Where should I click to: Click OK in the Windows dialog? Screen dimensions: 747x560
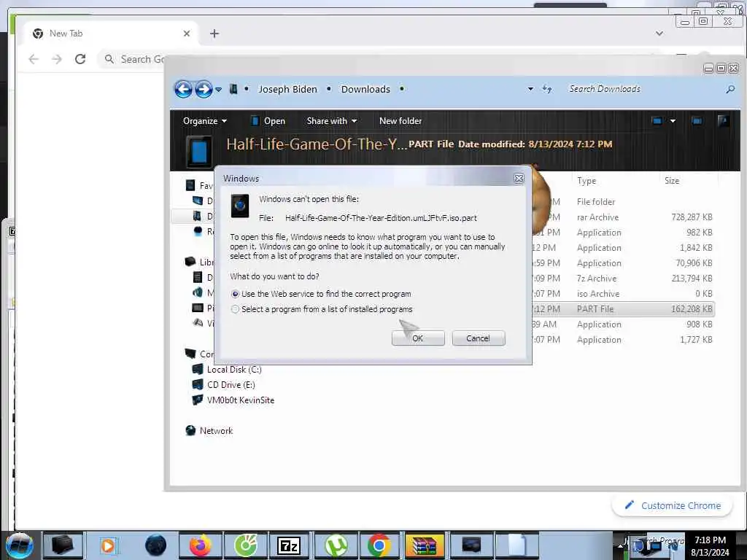418,338
